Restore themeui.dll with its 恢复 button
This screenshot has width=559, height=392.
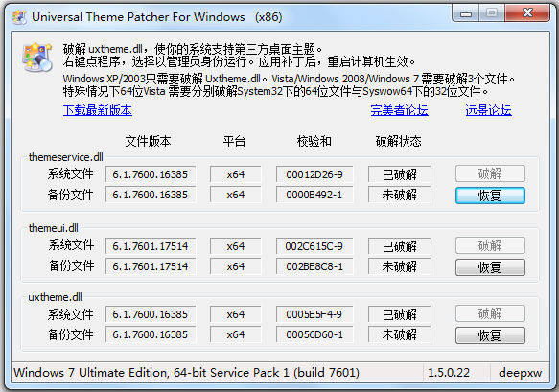(x=490, y=267)
